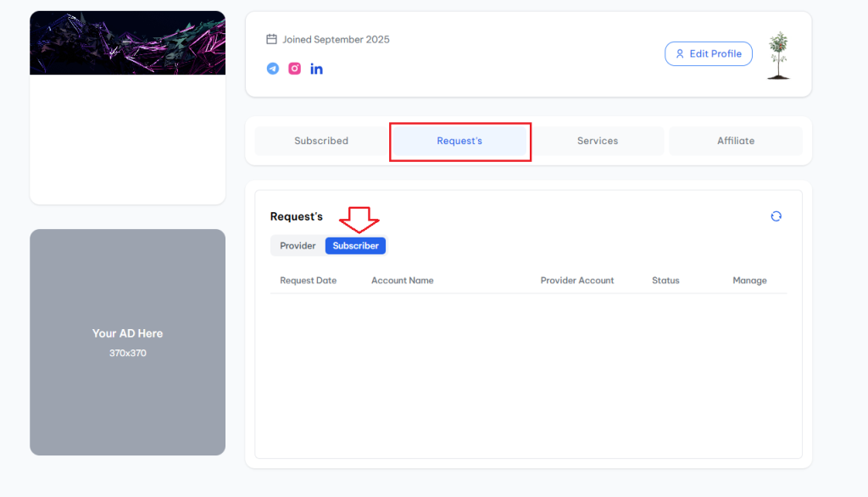This screenshot has height=497, width=868.
Task: Click the Provider Account column header
Action: coord(577,281)
